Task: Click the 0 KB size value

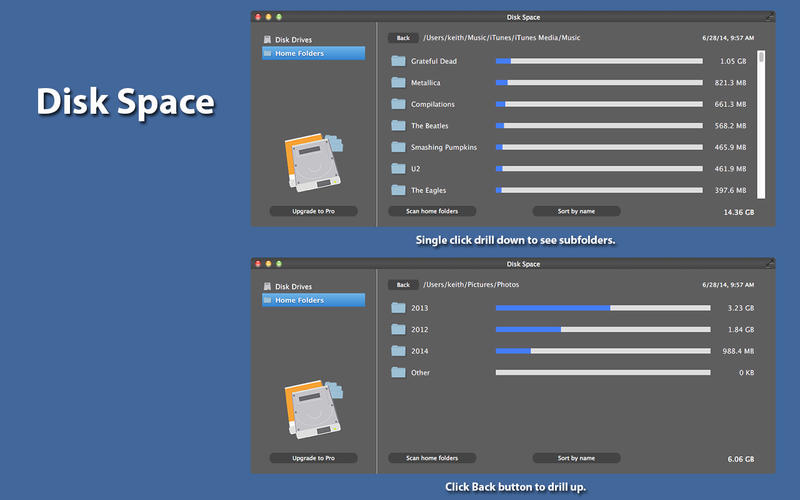Action: click(746, 372)
